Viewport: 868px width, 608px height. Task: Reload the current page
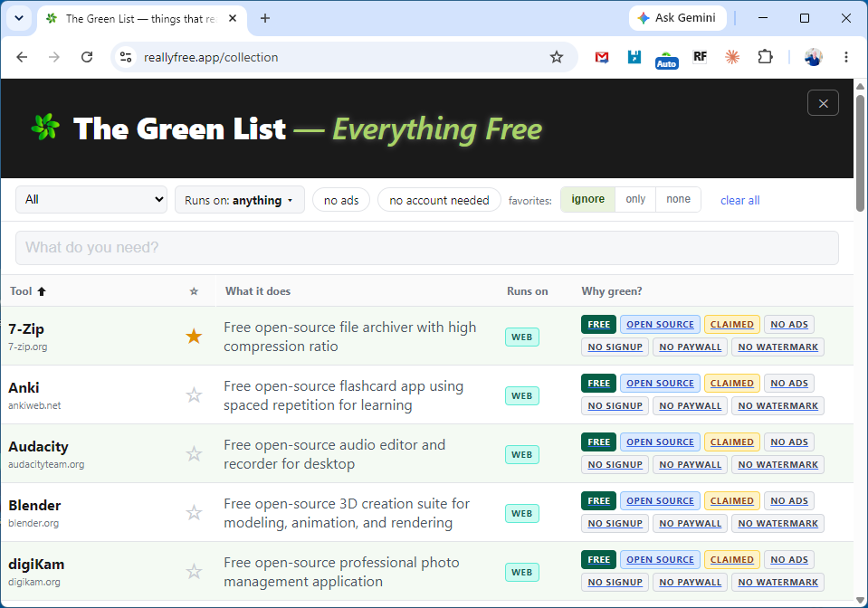pos(86,57)
